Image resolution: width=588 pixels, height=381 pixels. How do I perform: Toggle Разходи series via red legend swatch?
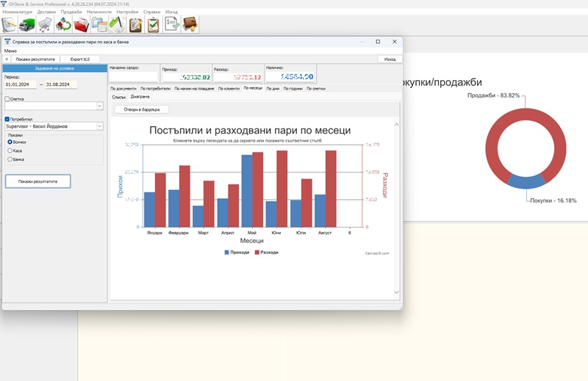(257, 253)
